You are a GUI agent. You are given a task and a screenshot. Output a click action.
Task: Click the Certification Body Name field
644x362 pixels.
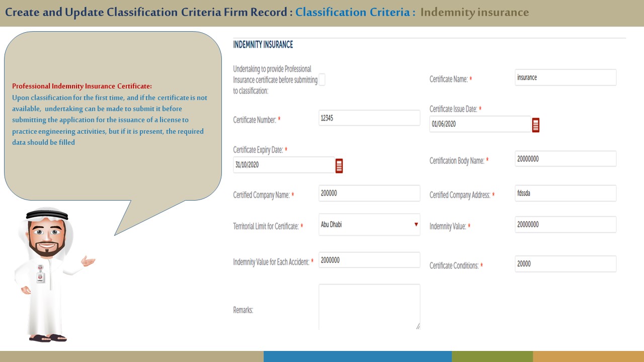[565, 159]
